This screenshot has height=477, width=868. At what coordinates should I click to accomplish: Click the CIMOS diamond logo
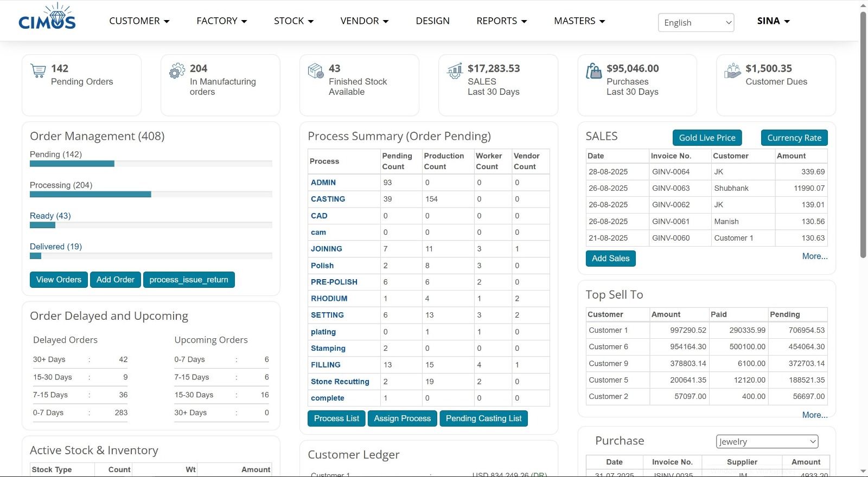[x=47, y=16]
